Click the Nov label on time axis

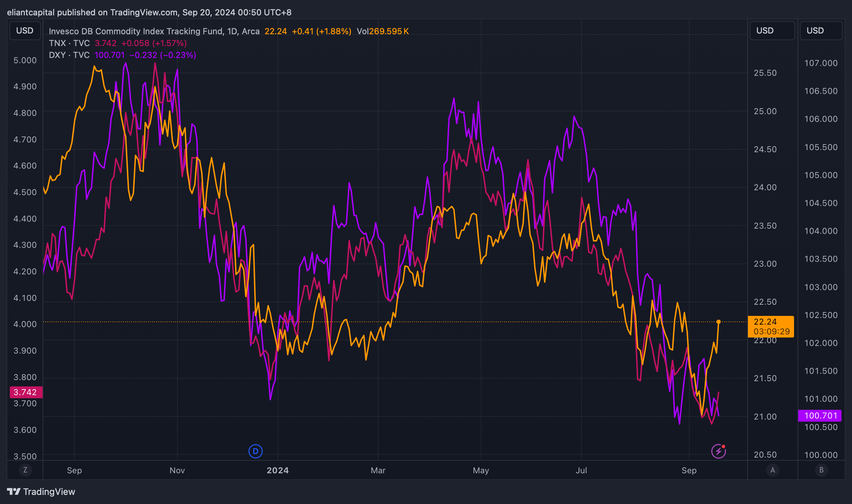(177, 470)
